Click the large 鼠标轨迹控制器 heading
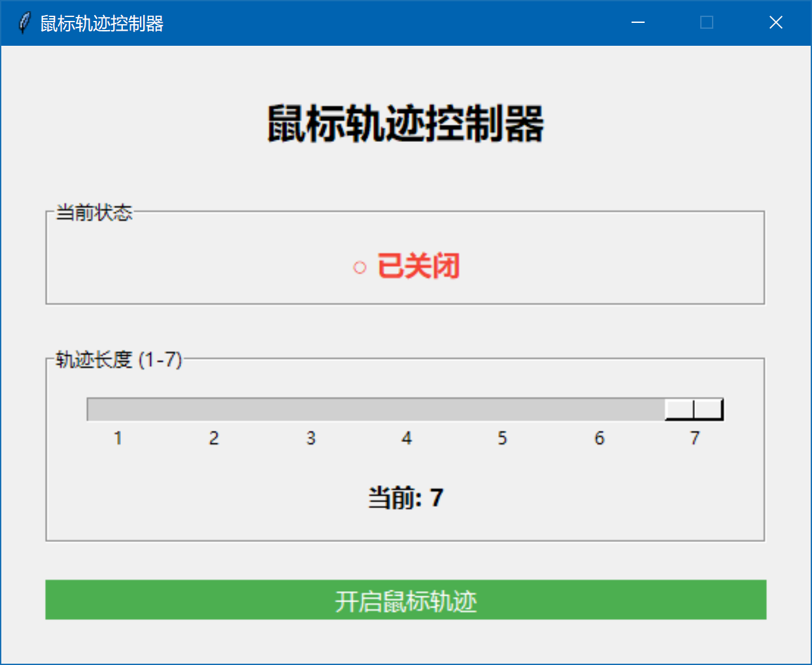 (x=405, y=124)
